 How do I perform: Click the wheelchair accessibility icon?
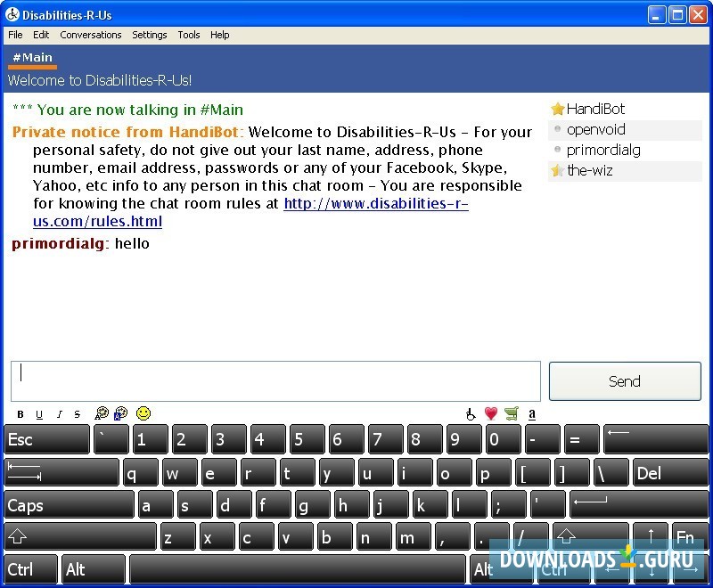pyautogui.click(x=471, y=413)
